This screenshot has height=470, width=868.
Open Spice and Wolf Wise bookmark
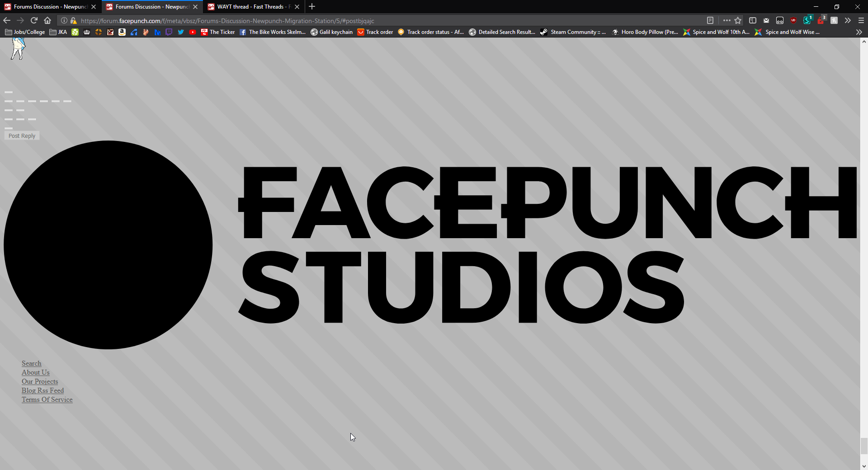click(788, 32)
